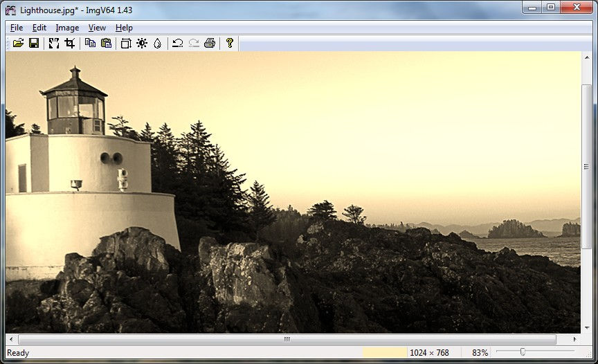Open the View menu
The width and height of the screenshot is (598, 364).
97,28
